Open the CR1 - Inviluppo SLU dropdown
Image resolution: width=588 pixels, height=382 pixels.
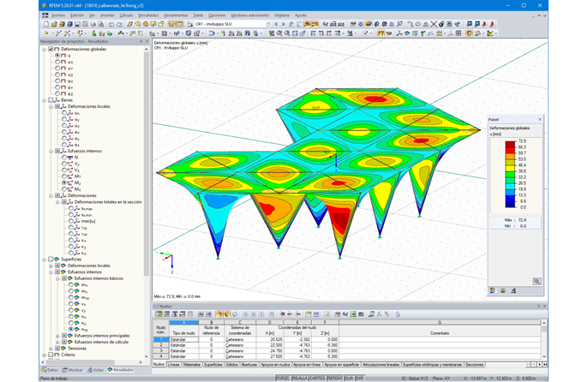[268, 24]
